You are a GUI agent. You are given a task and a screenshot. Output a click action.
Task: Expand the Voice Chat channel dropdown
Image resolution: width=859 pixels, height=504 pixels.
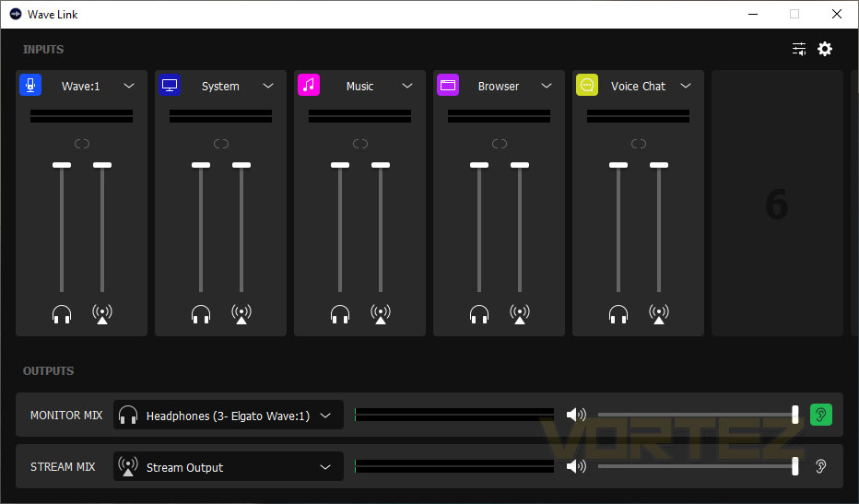coord(686,86)
